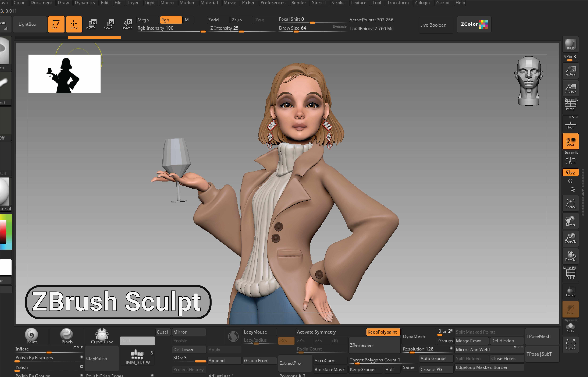Select the Paint brush
The height and width of the screenshot is (377, 588).
click(32, 336)
